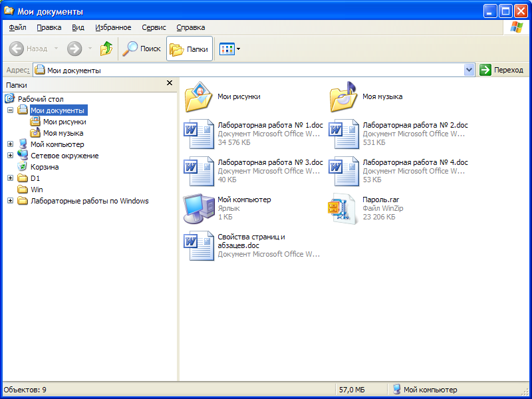
Task: Open the Views dropdown arrow
Action: coord(238,49)
